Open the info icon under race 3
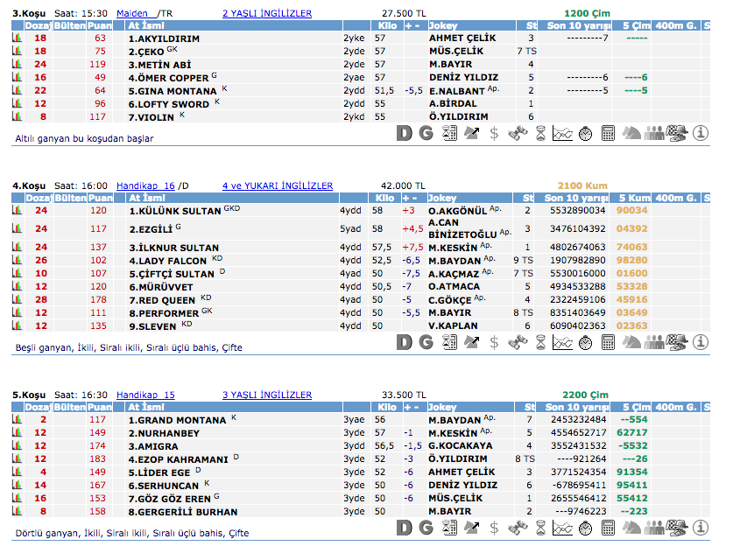This screenshot has width=733, height=560. (x=701, y=133)
